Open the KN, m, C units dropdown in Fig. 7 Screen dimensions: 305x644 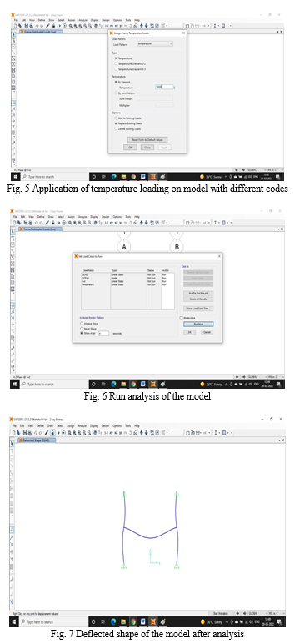274,613
